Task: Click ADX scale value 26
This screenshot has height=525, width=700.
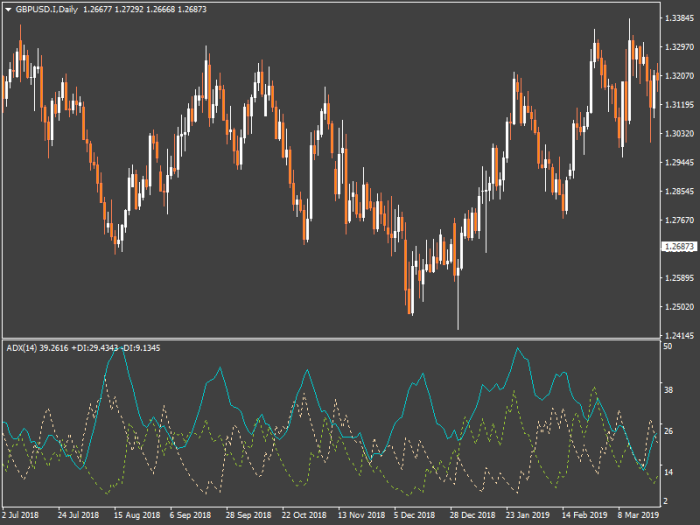Action: tap(668, 431)
